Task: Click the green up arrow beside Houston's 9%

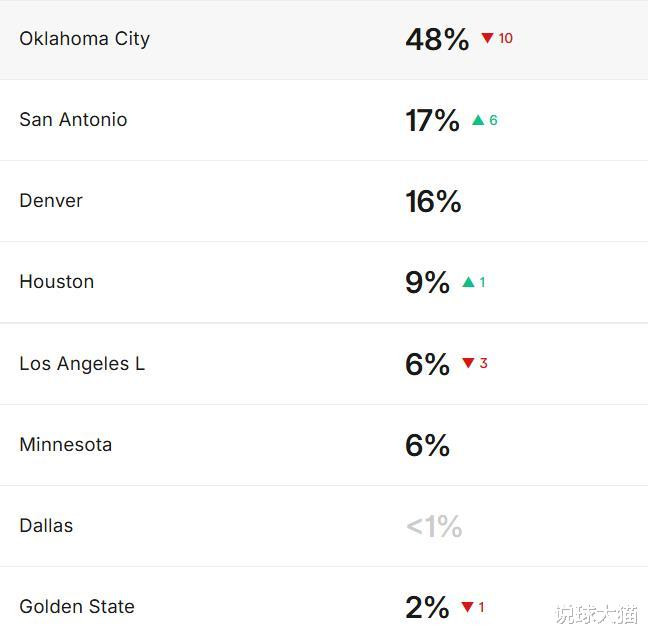Action: tap(468, 282)
